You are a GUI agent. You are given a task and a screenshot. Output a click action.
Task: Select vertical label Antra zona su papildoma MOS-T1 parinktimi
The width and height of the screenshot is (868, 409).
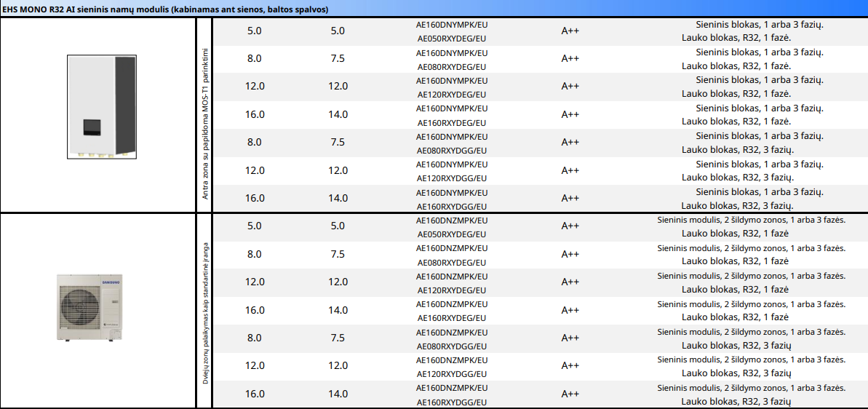(x=205, y=124)
